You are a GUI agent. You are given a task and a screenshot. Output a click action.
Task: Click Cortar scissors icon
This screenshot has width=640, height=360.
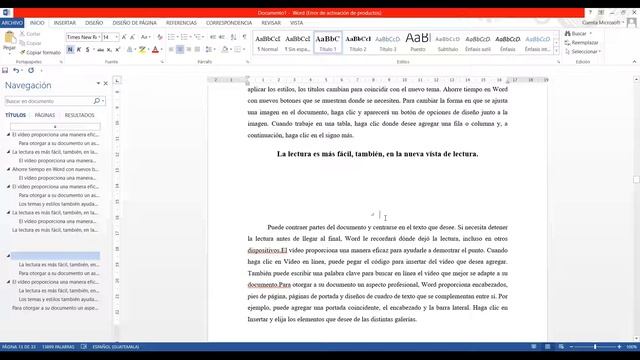point(23,34)
